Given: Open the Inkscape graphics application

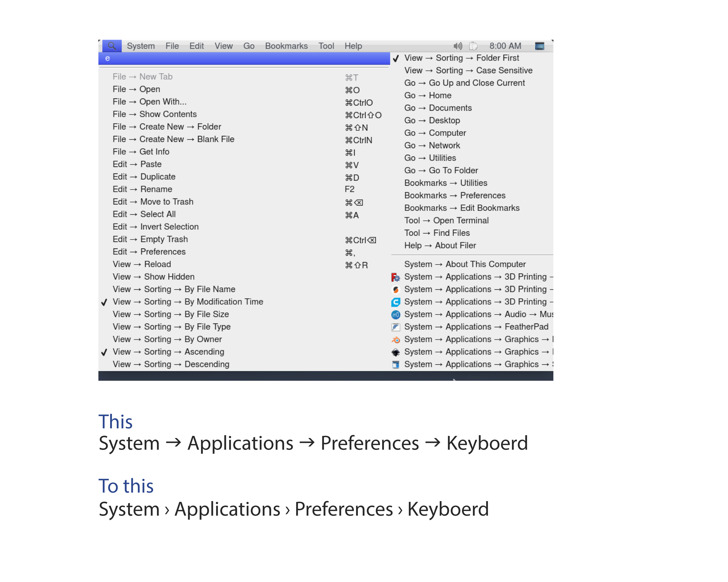Looking at the screenshot, I should point(473,352).
